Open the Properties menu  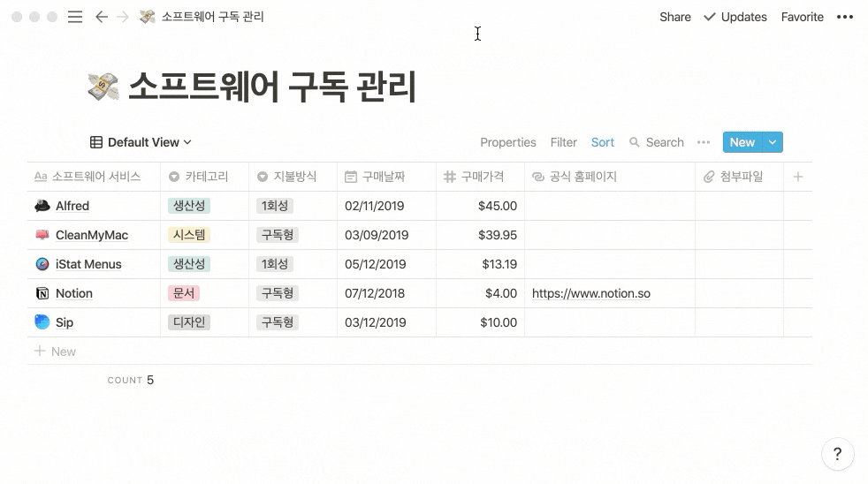pos(508,142)
